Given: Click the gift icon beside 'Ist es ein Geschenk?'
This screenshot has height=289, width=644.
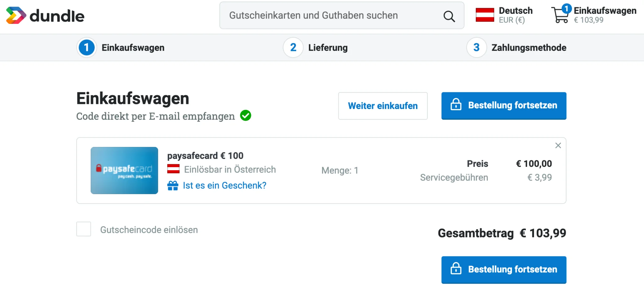Looking at the screenshot, I should click(173, 185).
